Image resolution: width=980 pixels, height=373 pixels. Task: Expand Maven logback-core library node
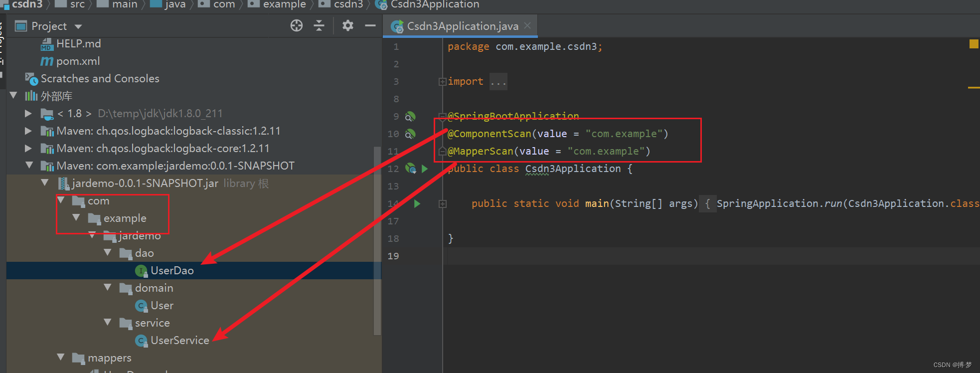[28, 149]
